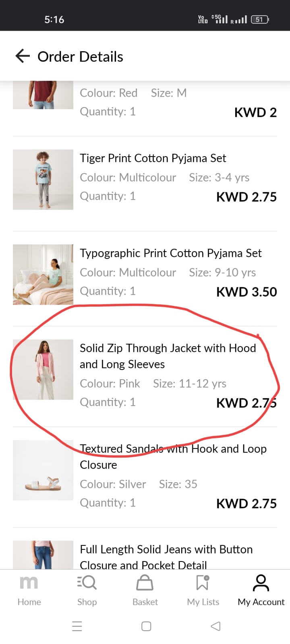Open the My Account profile icon
This screenshot has height=644, width=290.
[x=261, y=583]
